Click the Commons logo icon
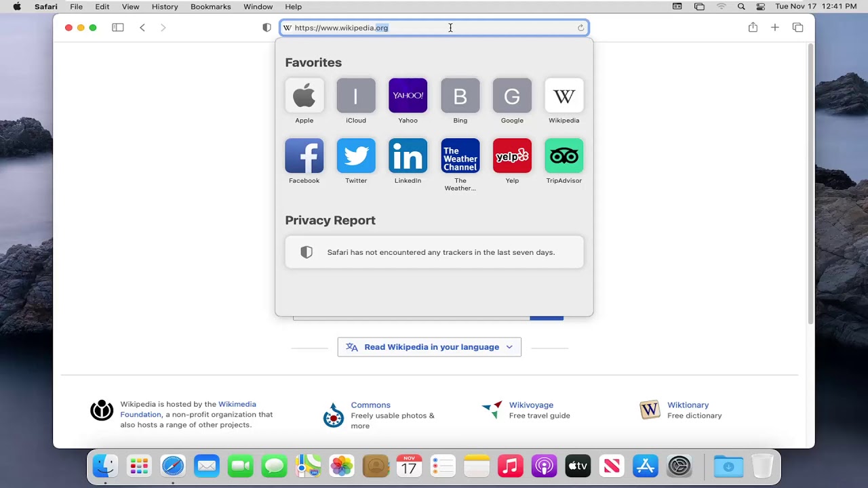Screen dimensions: 868x488 (333, 415)
